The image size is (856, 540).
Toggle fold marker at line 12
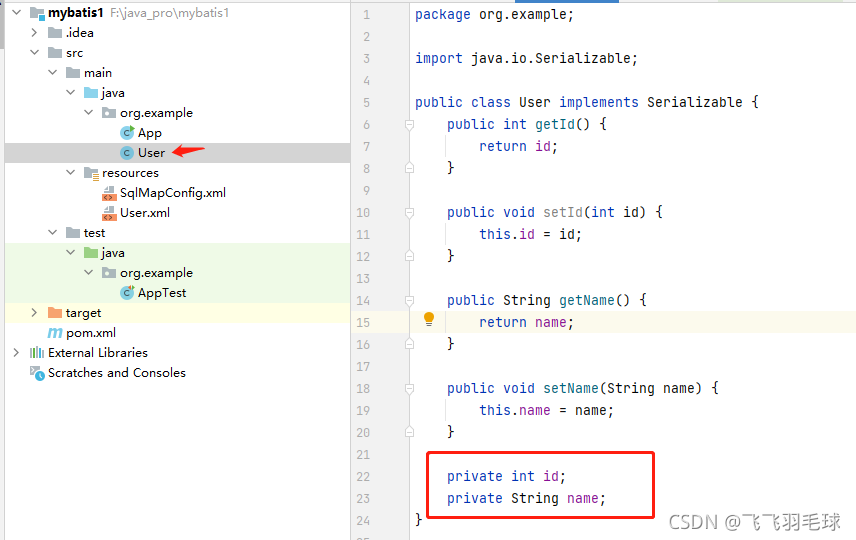point(409,256)
